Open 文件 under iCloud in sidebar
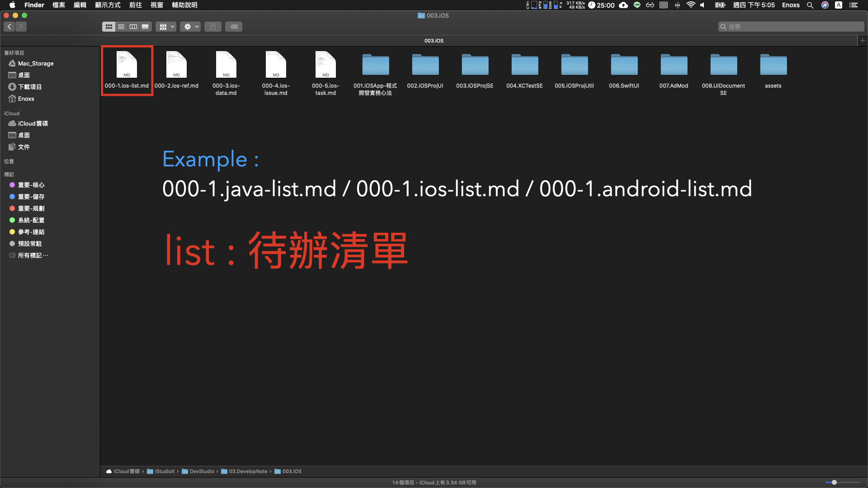 19,147
